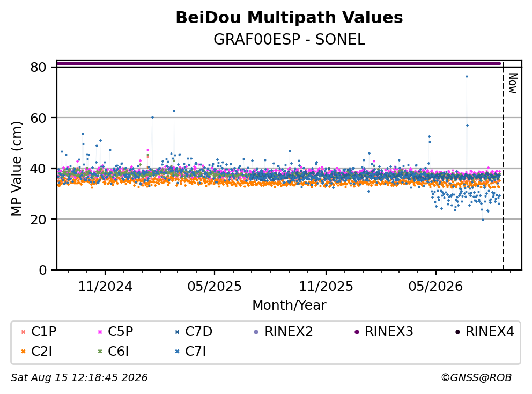Click the ©GNSS@ROB copyright text
Image resolution: width=532 pixels, height=394 pixels.
tap(476, 378)
